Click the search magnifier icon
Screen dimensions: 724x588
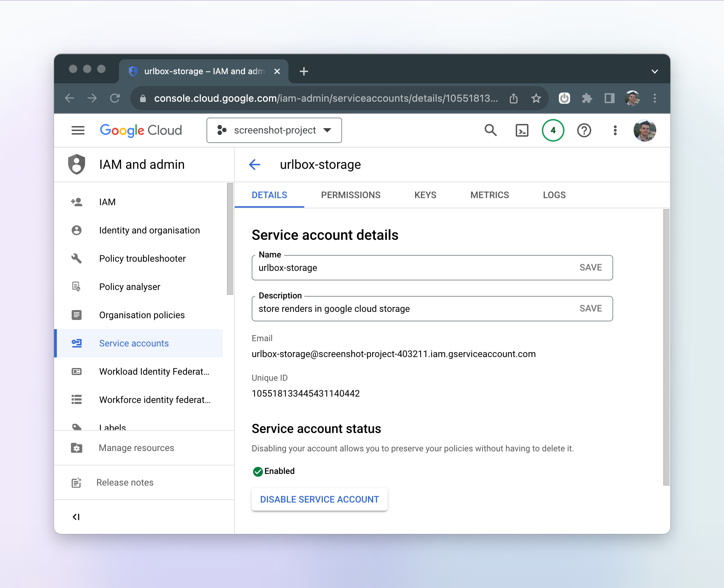pyautogui.click(x=490, y=130)
